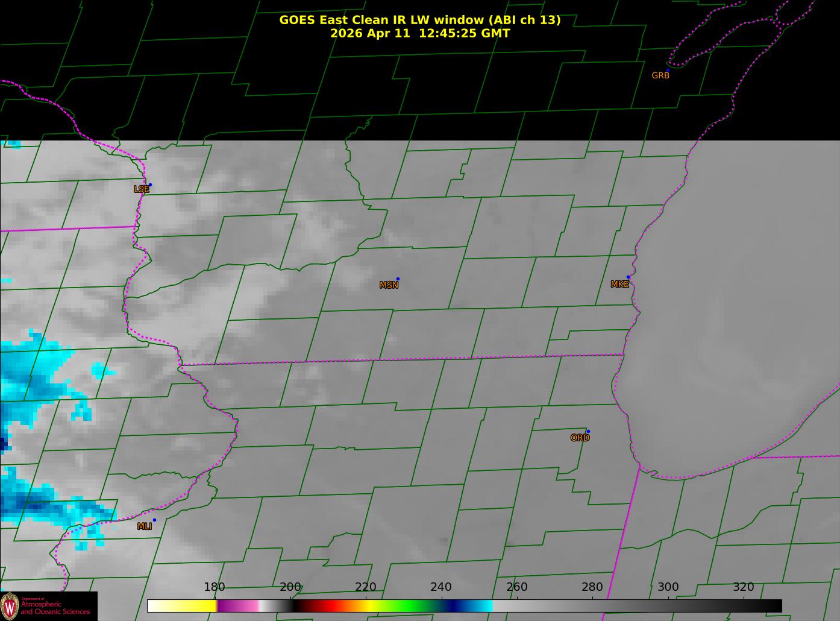Click the 260 value on the colorbar scale
The image size is (840, 621).
(516, 587)
